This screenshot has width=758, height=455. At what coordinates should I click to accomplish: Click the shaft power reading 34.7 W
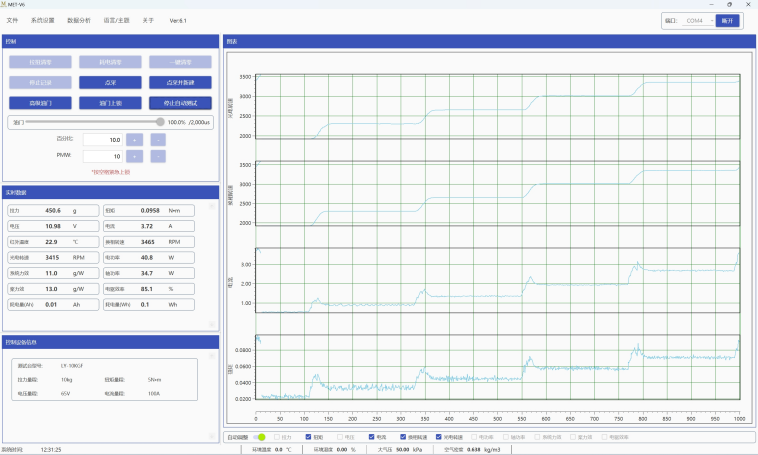[149, 273]
